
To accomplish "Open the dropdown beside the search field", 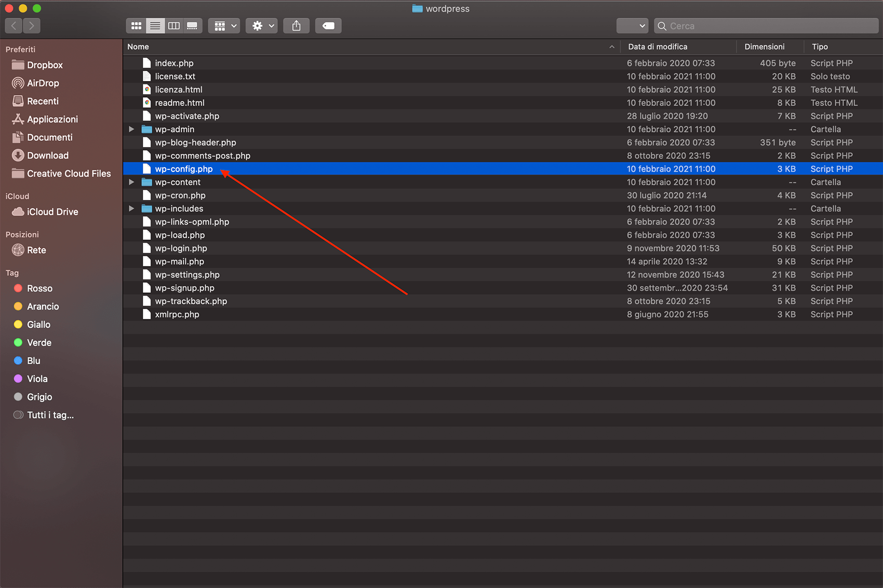I will click(632, 26).
